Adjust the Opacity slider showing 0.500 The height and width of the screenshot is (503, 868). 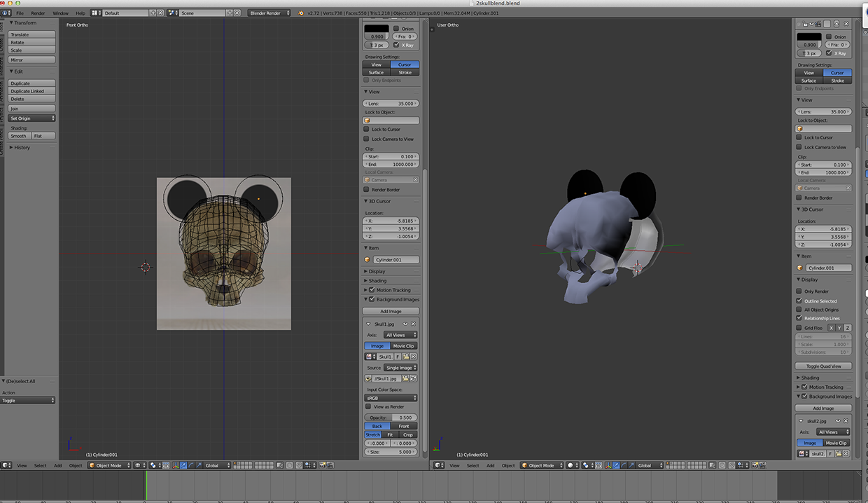tap(391, 418)
